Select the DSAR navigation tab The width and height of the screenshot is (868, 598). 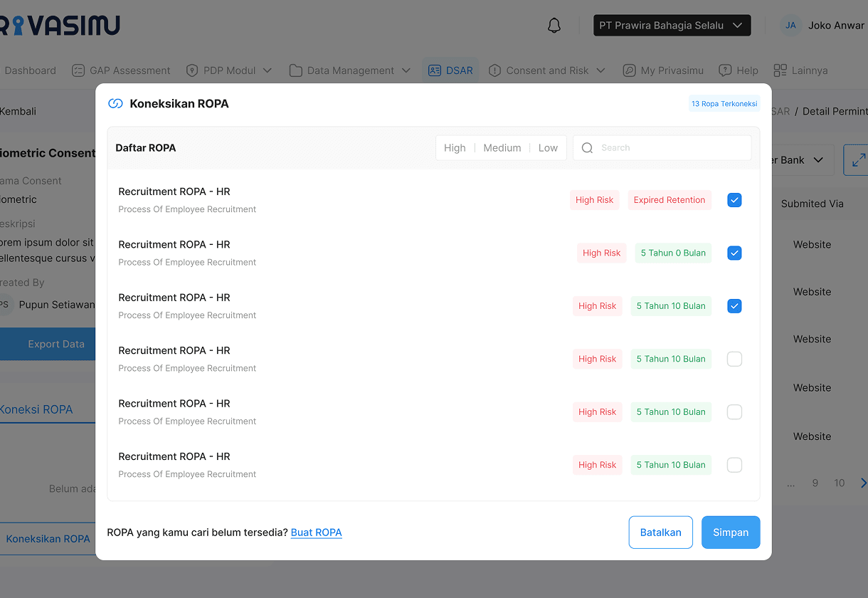pyautogui.click(x=450, y=70)
